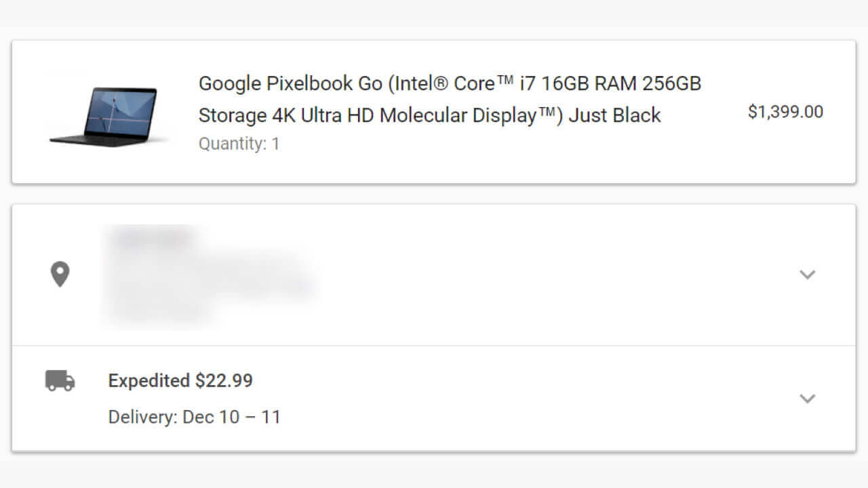This screenshot has height=488, width=868.
Task: Click the Delivery: Dec 10 – 11 text
Action: coord(194,416)
